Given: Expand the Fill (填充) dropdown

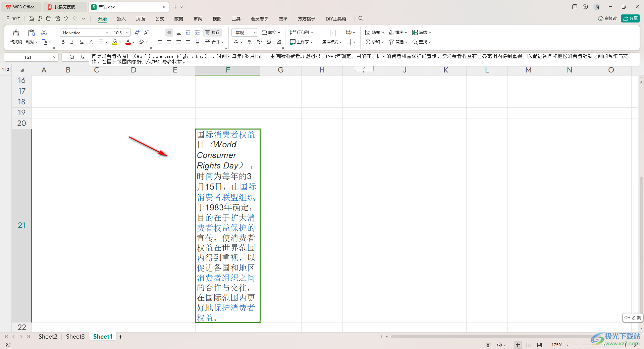Looking at the screenshot, I should (383, 33).
